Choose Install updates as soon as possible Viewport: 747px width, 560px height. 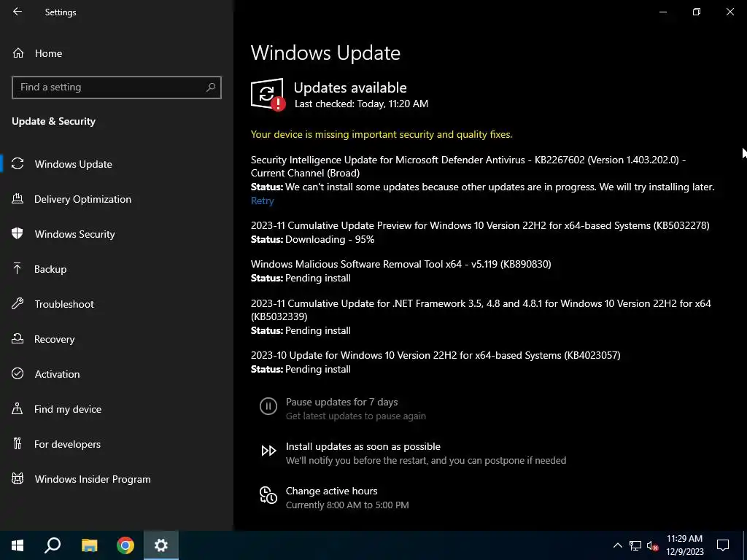(x=363, y=446)
